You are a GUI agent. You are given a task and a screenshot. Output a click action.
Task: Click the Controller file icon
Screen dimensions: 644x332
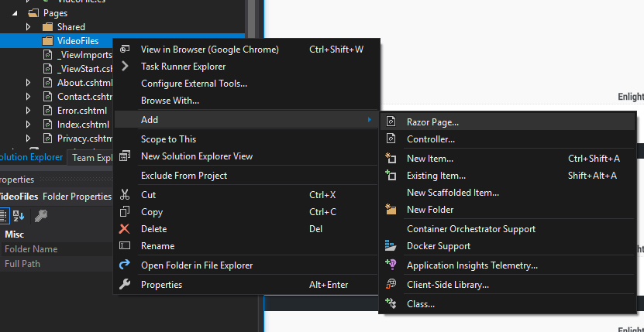pos(391,139)
